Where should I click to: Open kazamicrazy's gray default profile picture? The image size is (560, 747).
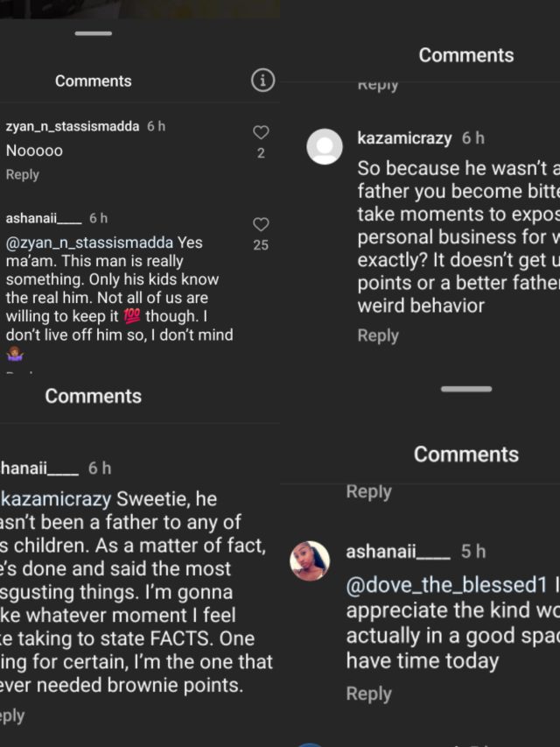(x=325, y=146)
